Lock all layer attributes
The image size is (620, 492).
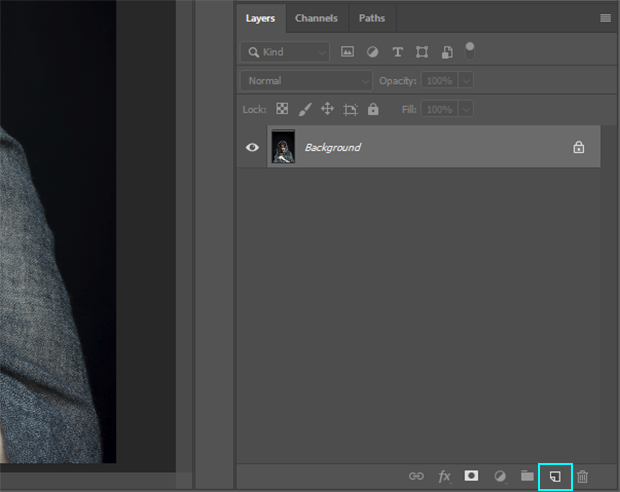coord(373,109)
